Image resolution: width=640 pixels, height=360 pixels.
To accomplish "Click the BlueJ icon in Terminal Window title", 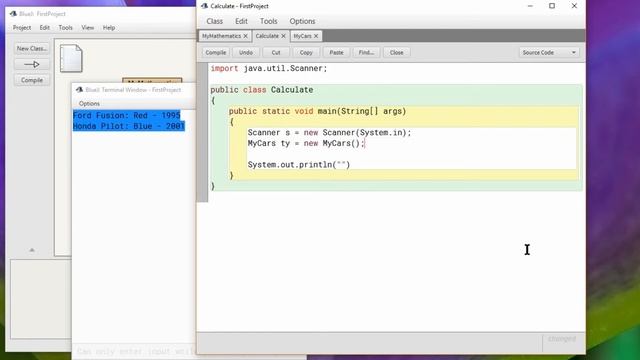I will [80, 89].
